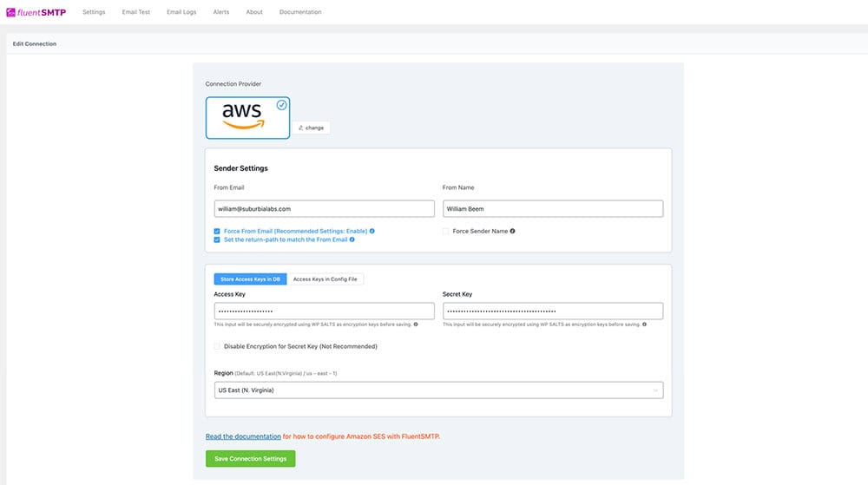Click into the Secret Key field
The image size is (868, 485).
pos(553,311)
